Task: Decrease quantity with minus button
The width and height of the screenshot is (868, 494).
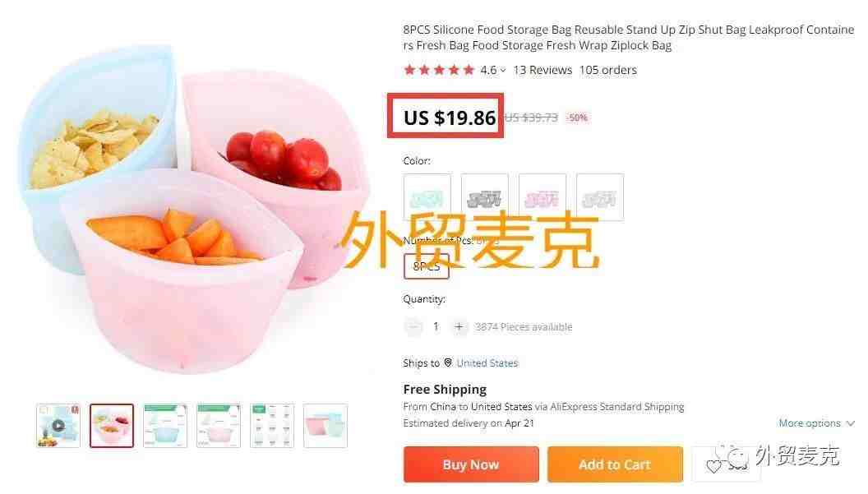Action: [x=413, y=327]
